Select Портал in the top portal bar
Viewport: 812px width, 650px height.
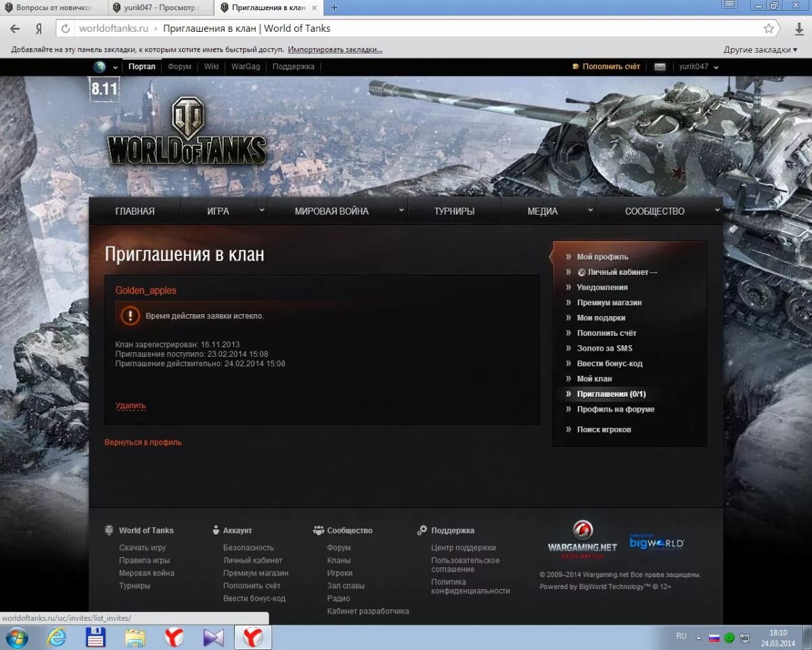pos(142,67)
